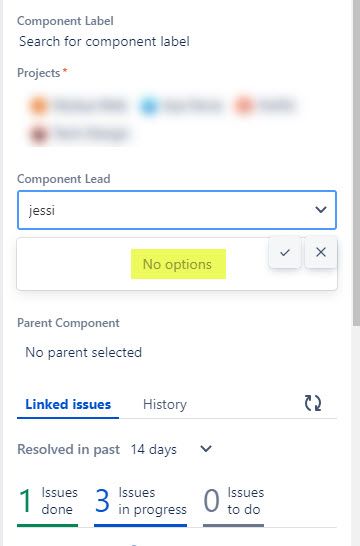Show the 1 Issues done list
The height and width of the screenshot is (546, 360).
(x=47, y=505)
